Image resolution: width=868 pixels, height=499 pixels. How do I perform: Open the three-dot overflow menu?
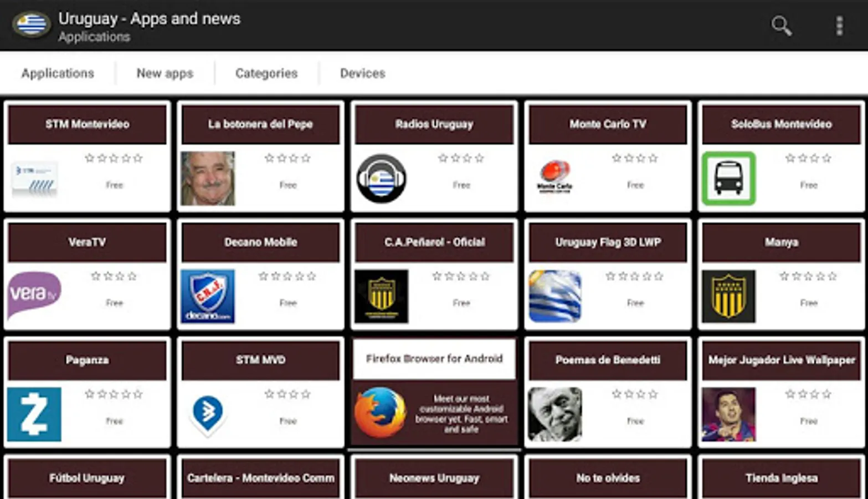pos(840,26)
